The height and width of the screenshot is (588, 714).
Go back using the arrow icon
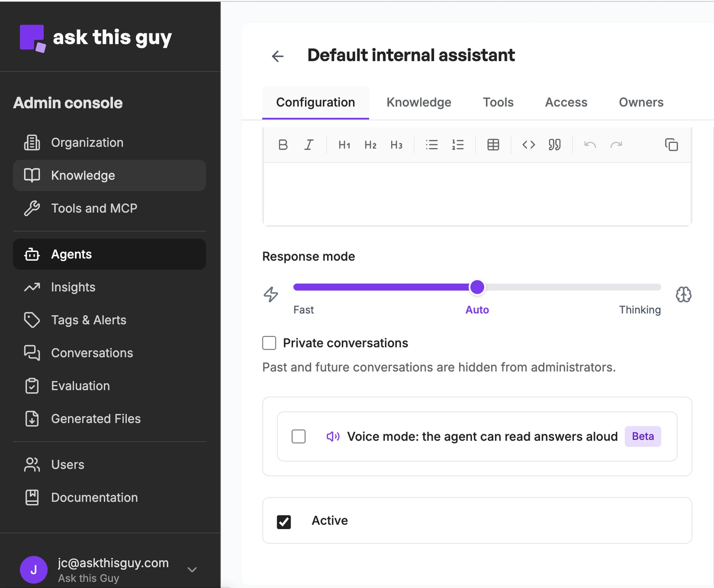tap(278, 56)
